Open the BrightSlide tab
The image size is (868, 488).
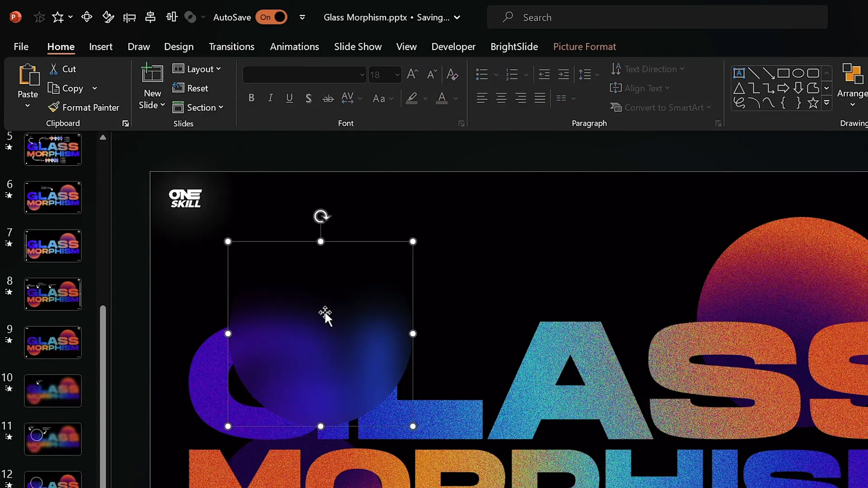(514, 47)
